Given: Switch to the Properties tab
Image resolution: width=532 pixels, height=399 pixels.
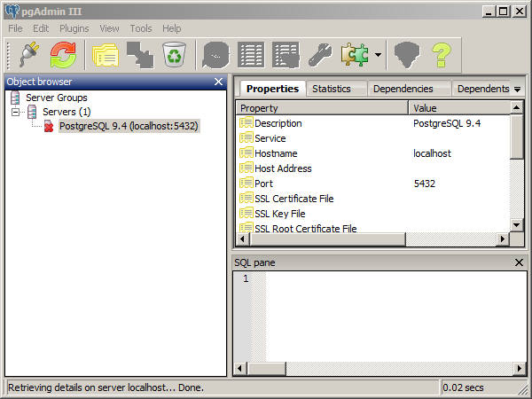Looking at the screenshot, I should (x=272, y=89).
